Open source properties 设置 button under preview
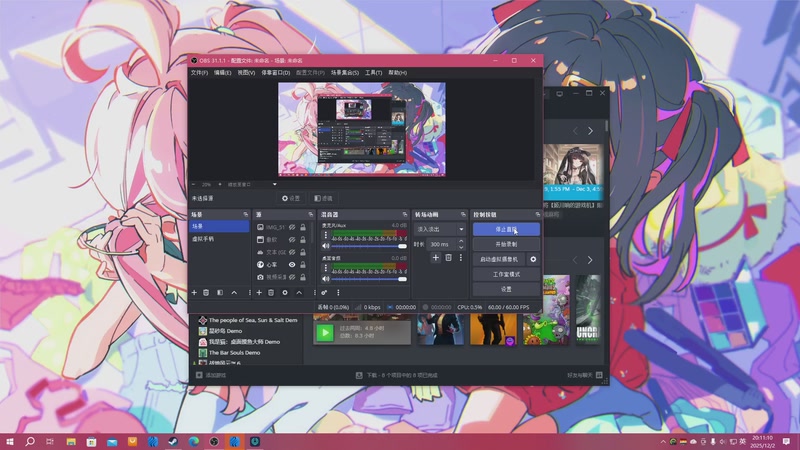 click(x=291, y=198)
